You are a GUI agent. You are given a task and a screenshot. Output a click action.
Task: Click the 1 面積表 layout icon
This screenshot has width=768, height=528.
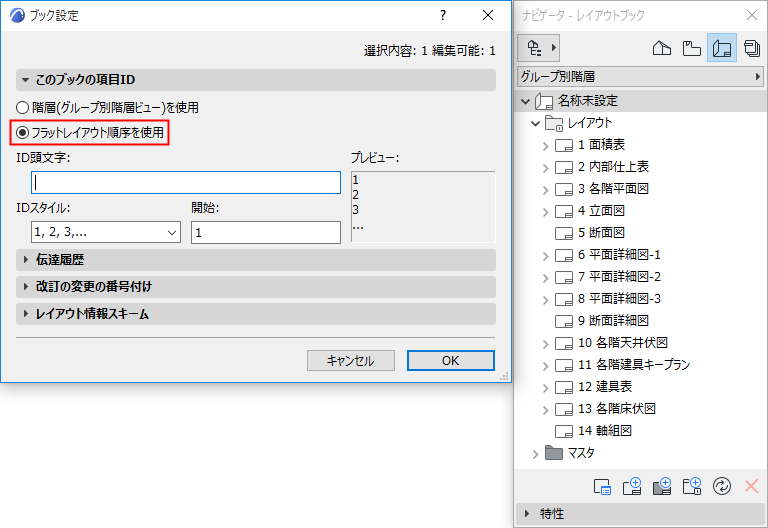click(x=564, y=145)
